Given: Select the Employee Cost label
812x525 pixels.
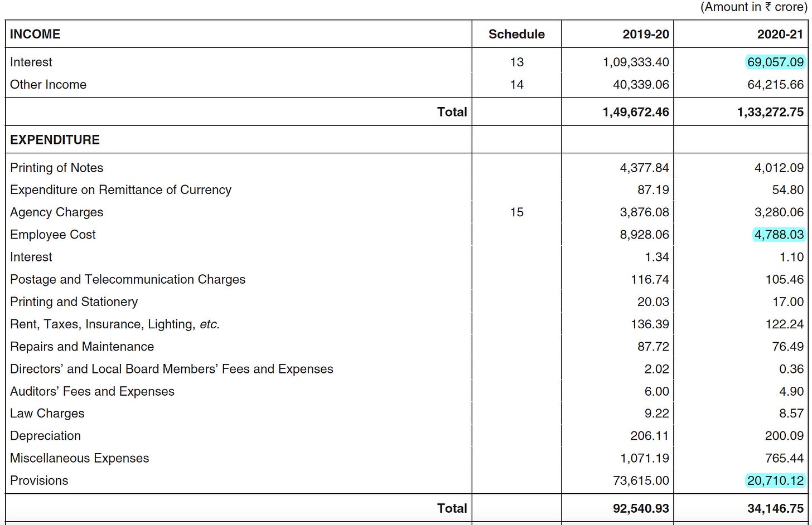Looking at the screenshot, I should click(x=53, y=235).
